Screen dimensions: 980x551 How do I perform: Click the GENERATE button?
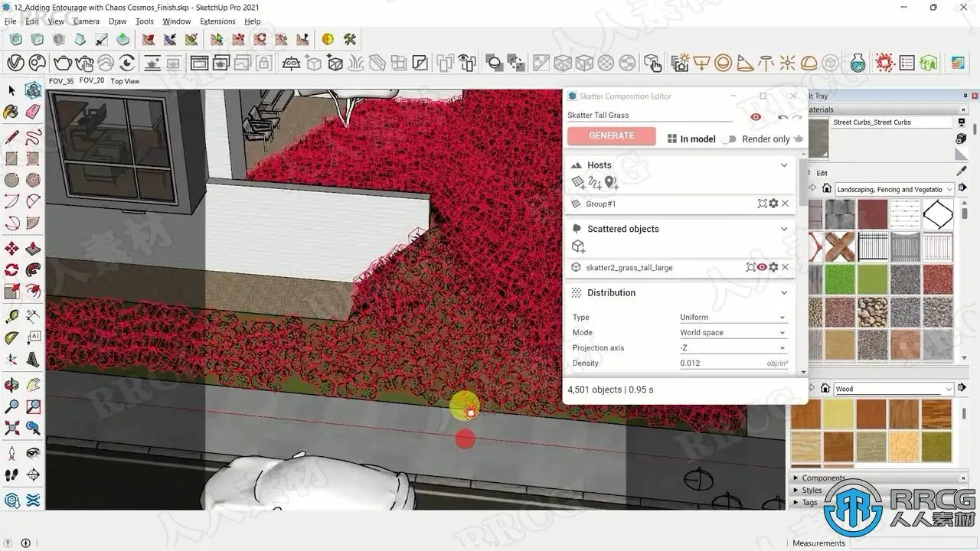[612, 136]
